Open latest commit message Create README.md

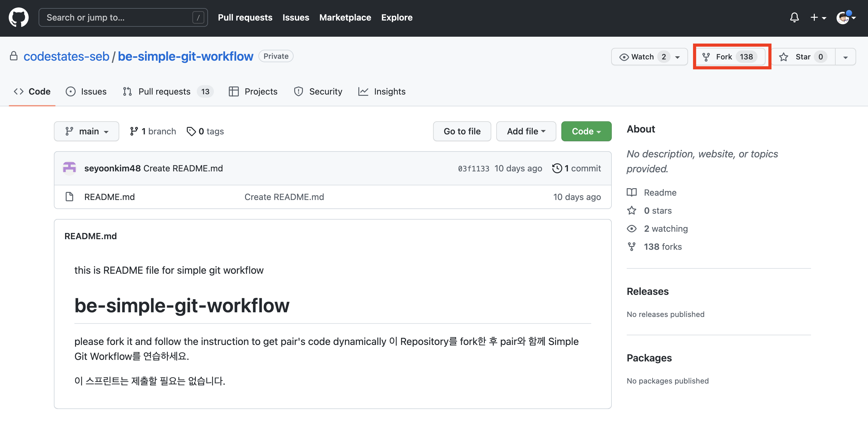click(183, 168)
